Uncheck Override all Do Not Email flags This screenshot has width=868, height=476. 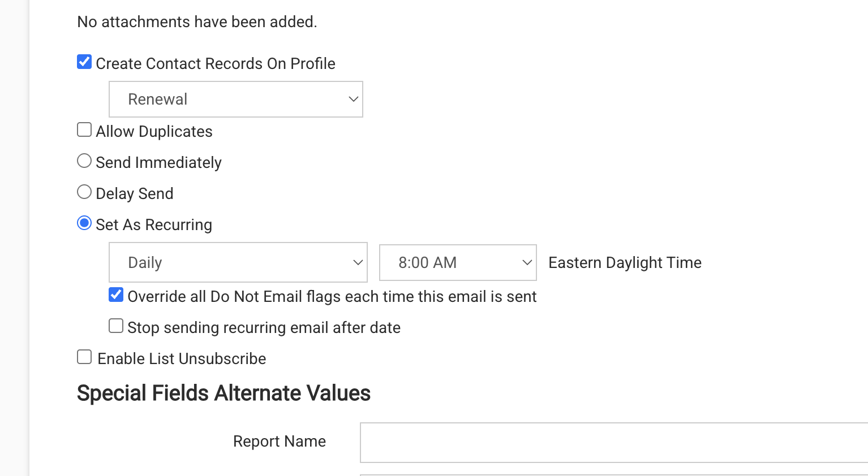pos(116,295)
